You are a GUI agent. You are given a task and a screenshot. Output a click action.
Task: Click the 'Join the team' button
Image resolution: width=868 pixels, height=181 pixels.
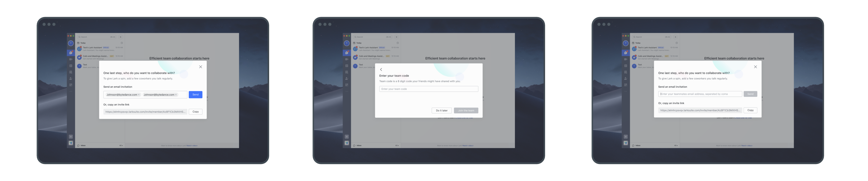466,110
